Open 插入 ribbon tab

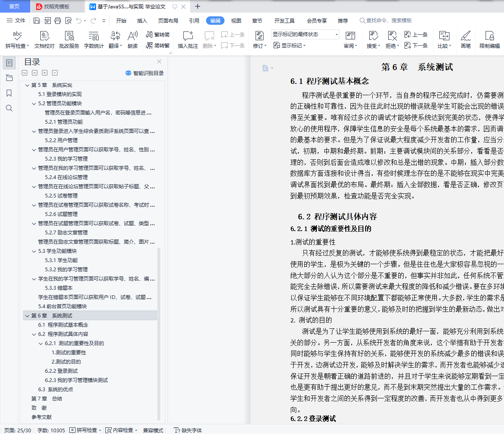coord(142,21)
